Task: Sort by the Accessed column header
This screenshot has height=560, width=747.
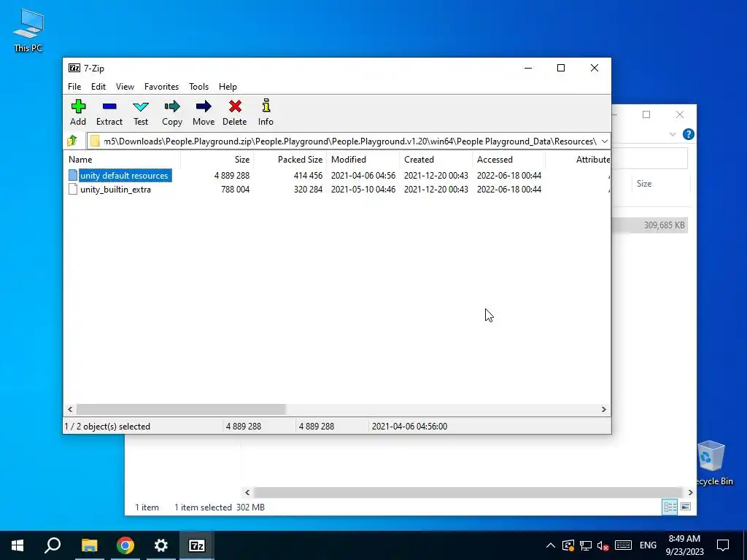Action: 508,160
